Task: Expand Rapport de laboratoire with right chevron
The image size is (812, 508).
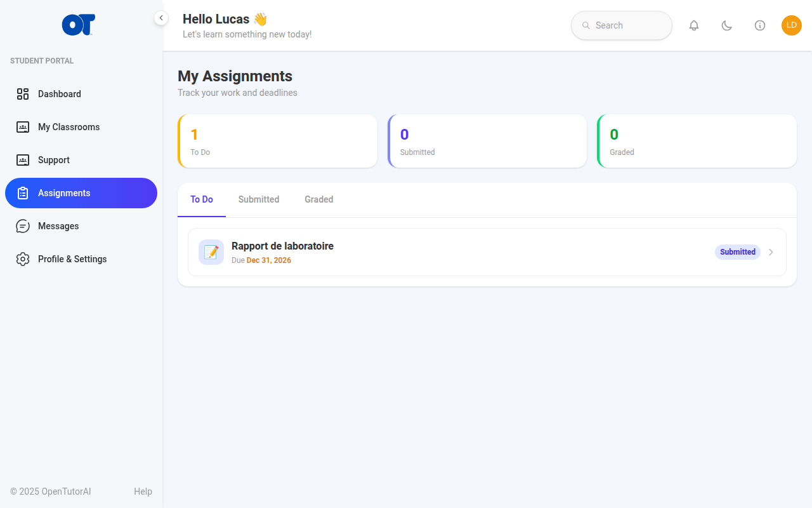Action: tap(771, 252)
